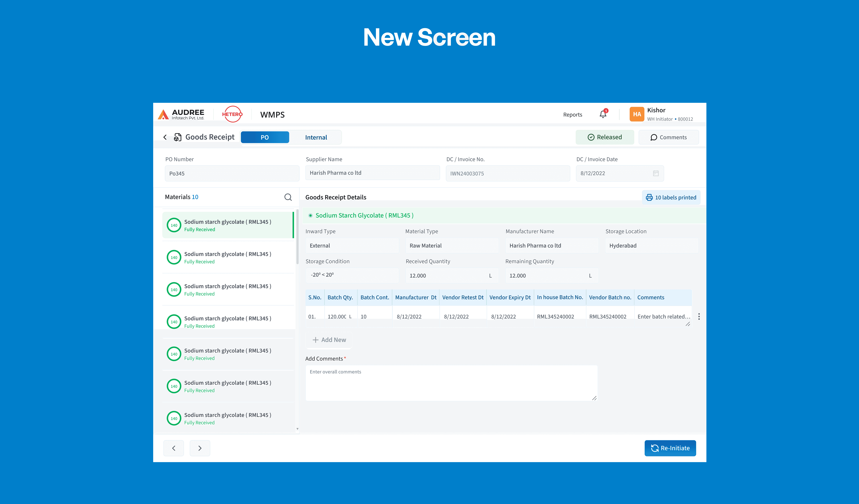Open the notifications bell
859x504 pixels.
pyautogui.click(x=603, y=114)
